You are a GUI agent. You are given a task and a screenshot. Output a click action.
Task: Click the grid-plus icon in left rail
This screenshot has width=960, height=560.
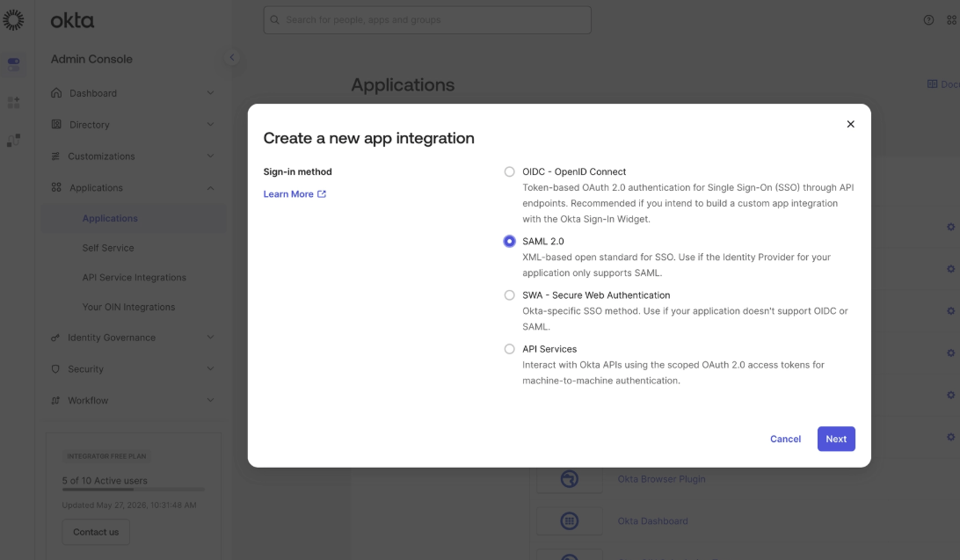tap(13, 102)
